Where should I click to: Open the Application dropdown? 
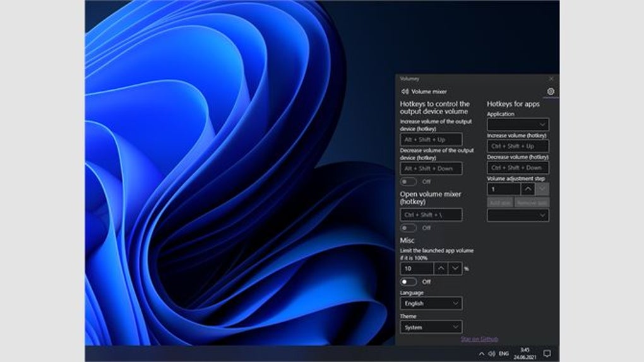pos(518,124)
